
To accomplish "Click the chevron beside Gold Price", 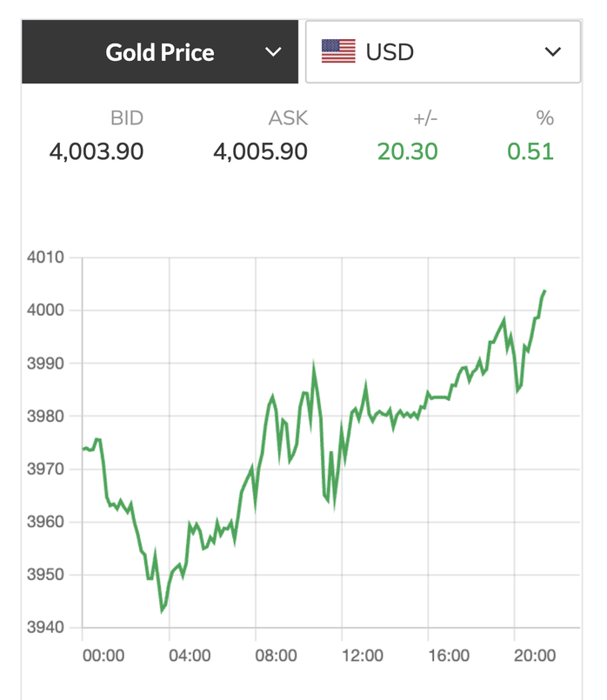I will point(273,52).
